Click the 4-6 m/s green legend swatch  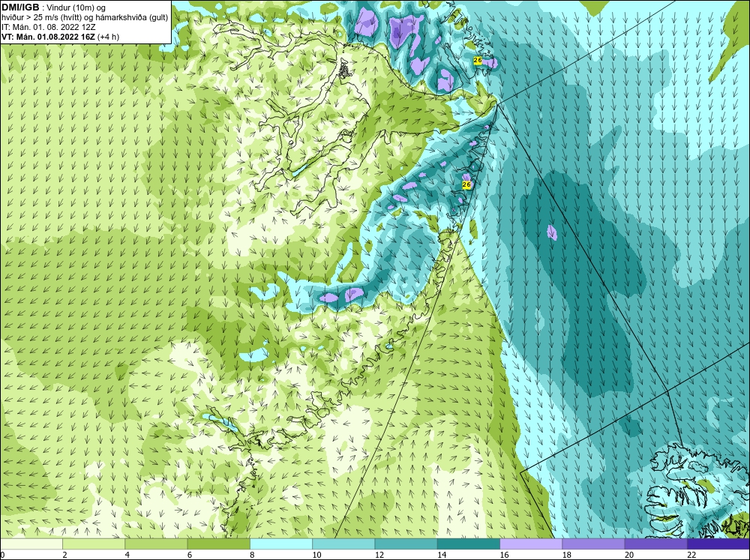(x=156, y=544)
